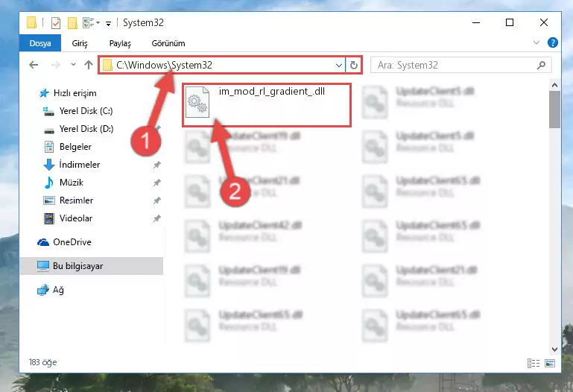Expand the address bar history dropdown

point(339,66)
